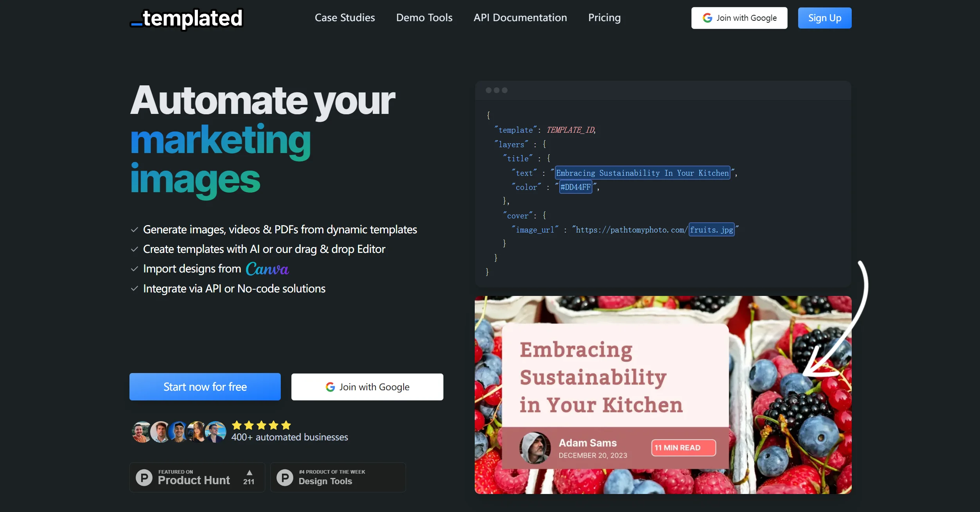Viewport: 980px width, 512px height.
Task: Click hero Join with Google button
Action: [x=367, y=387]
